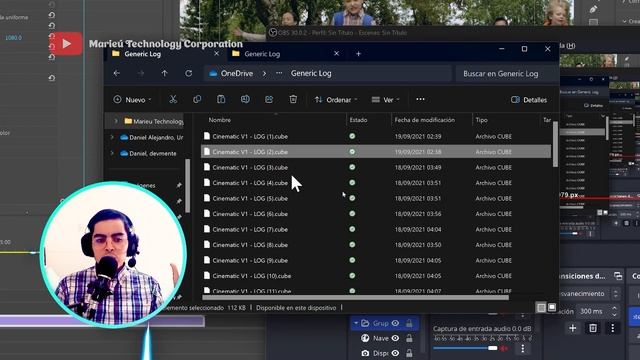
Task: Open audio mixer three-dot options in OBS
Action: [x=522, y=348]
